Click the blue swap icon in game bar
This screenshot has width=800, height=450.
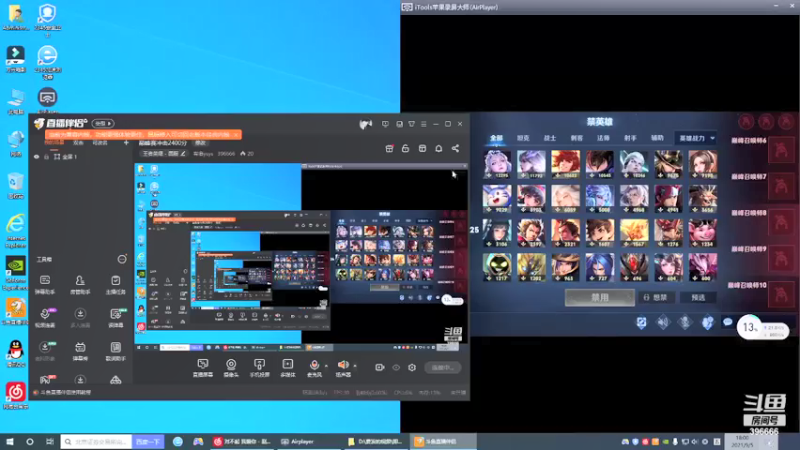pos(641,322)
